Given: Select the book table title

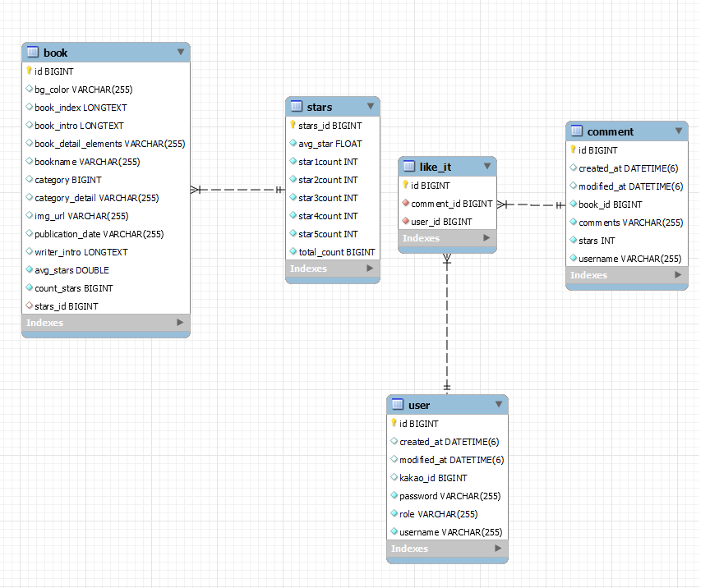Looking at the screenshot, I should pyautogui.click(x=55, y=53).
